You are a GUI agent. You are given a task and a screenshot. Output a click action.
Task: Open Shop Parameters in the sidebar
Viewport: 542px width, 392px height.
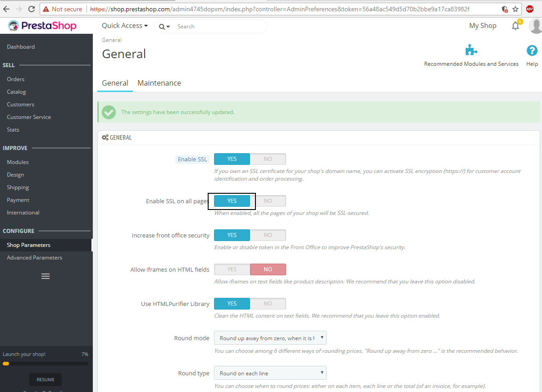pos(28,245)
